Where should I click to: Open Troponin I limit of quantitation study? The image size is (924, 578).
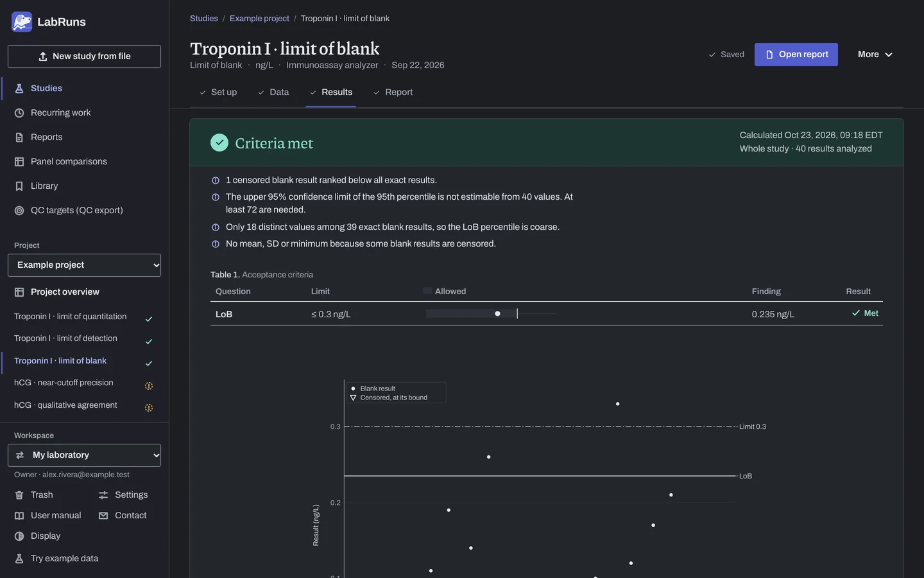coord(84,317)
